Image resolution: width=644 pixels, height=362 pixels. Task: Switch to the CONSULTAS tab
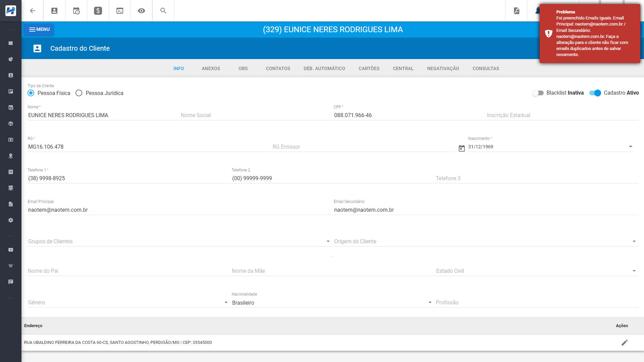(486, 68)
